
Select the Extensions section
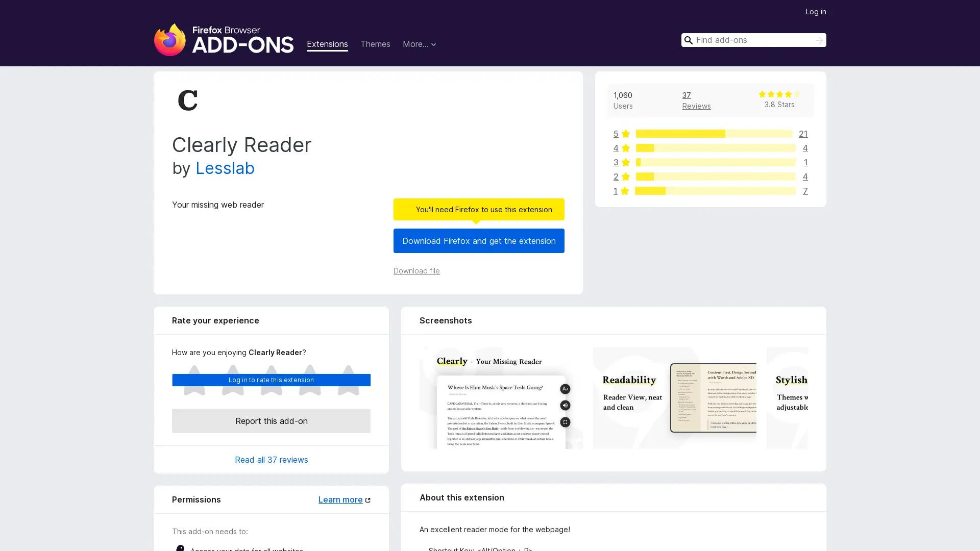coord(327,44)
